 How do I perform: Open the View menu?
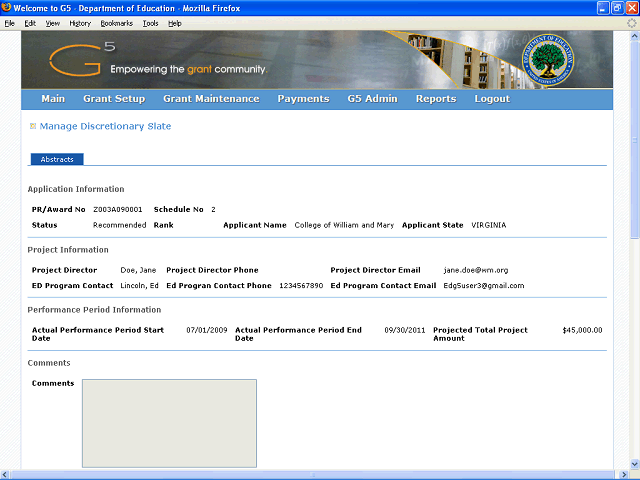(x=52, y=23)
